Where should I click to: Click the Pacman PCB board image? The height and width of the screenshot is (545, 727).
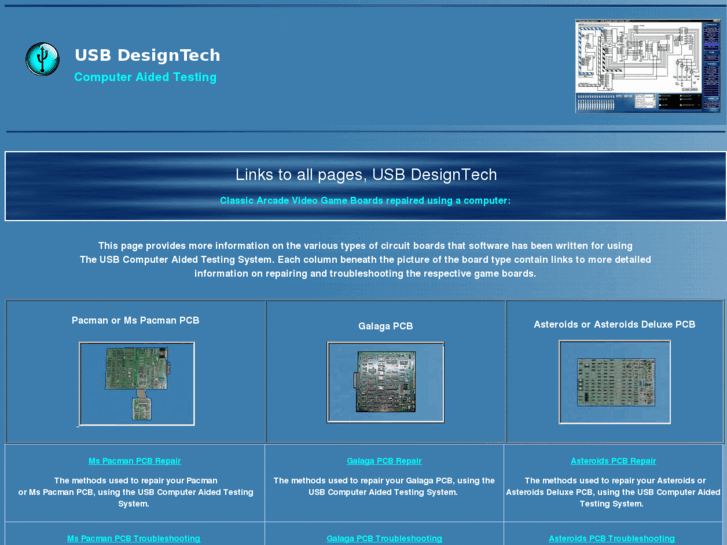(137, 384)
